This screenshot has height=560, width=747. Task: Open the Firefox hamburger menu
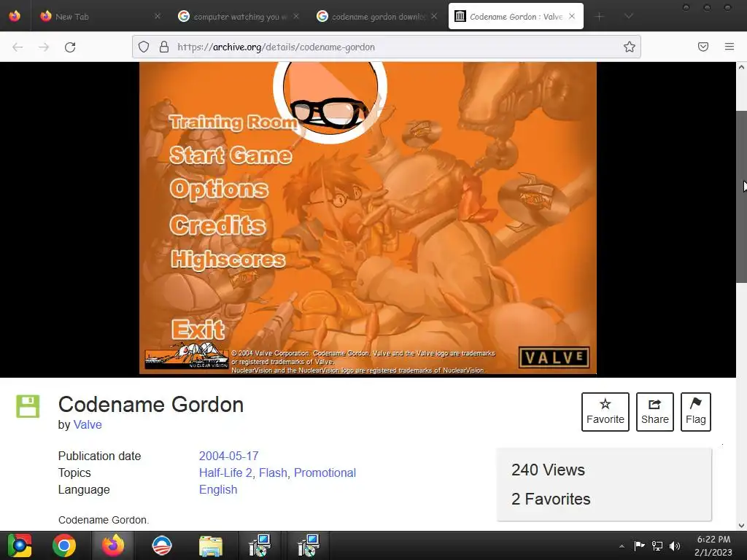(x=729, y=47)
